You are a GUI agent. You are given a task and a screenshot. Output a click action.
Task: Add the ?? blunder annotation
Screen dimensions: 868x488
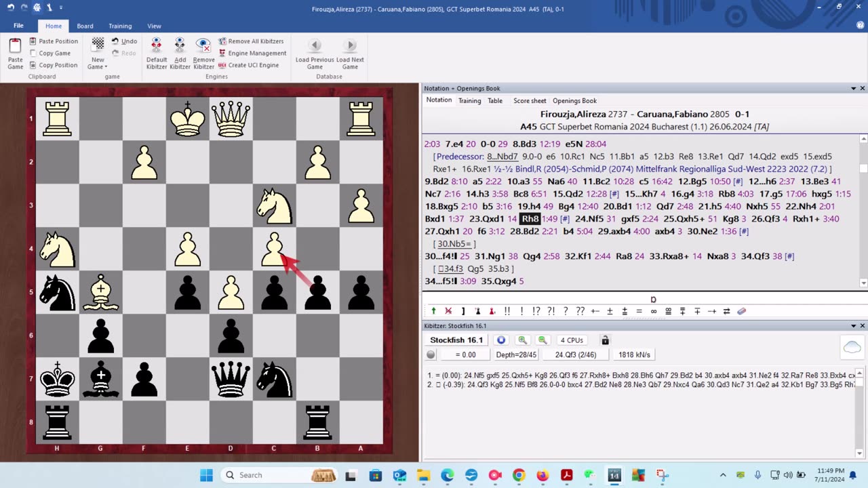point(580,311)
